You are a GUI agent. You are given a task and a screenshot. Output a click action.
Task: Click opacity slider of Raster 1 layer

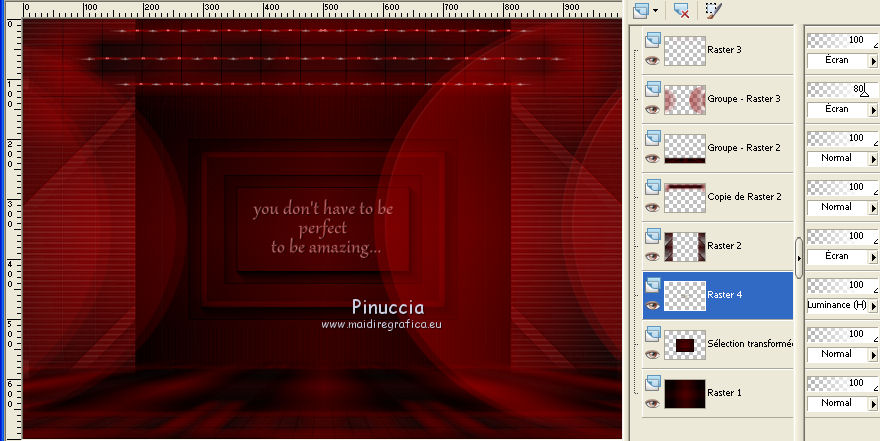(x=842, y=383)
